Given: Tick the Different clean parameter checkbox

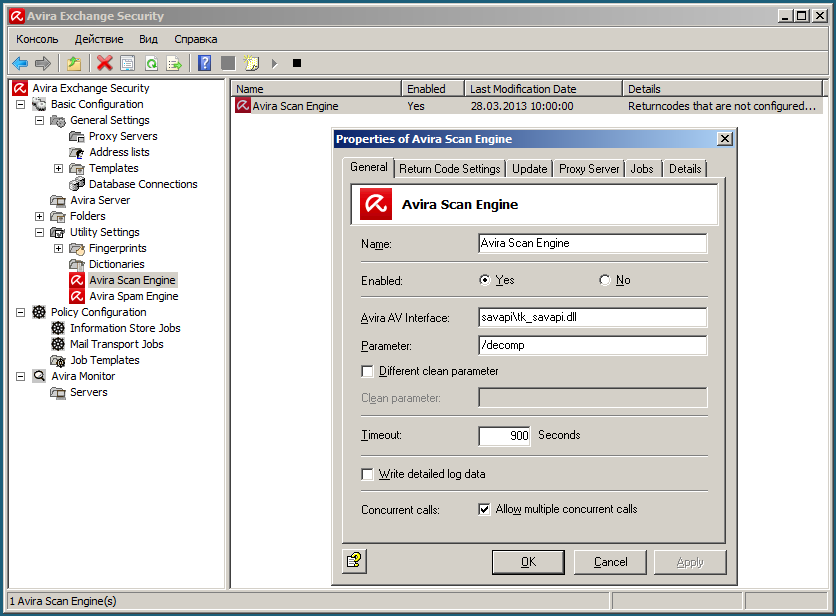Looking at the screenshot, I should (x=367, y=371).
